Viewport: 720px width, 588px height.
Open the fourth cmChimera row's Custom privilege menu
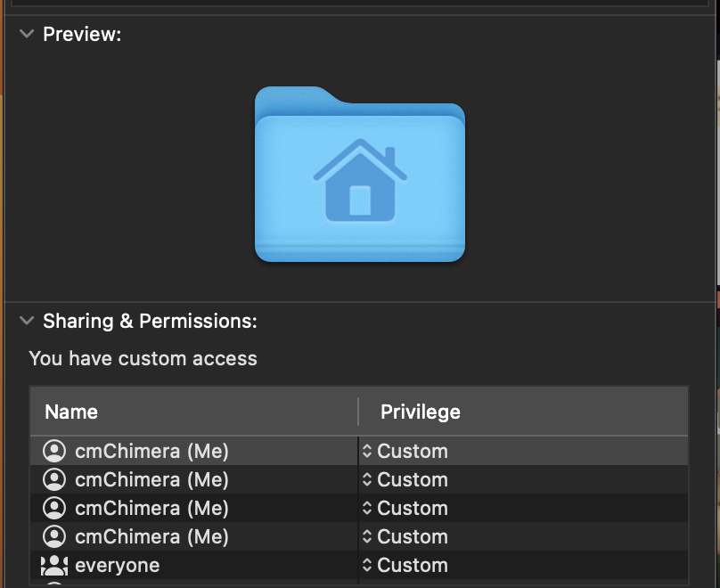click(405, 536)
